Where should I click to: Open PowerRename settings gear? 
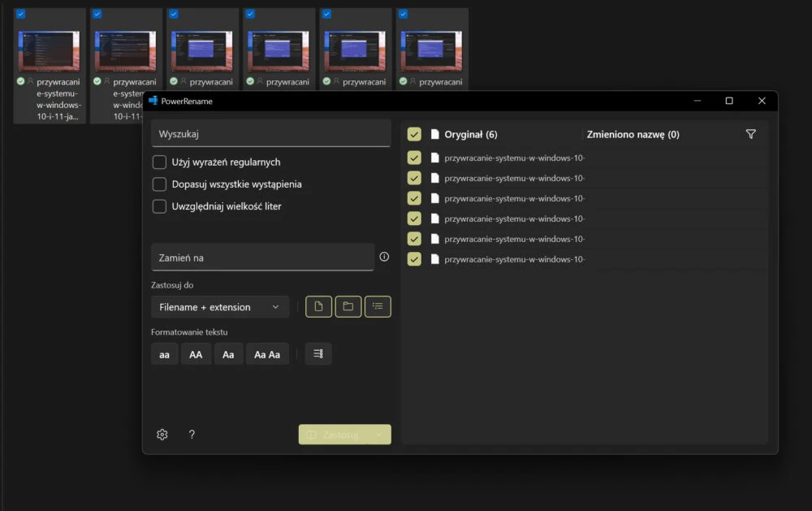click(x=162, y=435)
